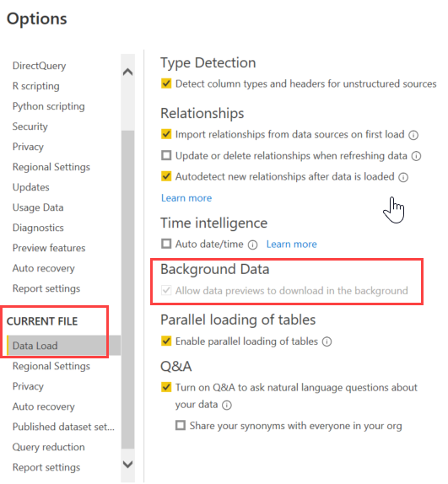Click the sidebar scroll down arrow
The width and height of the screenshot is (448, 484).
pos(127,464)
